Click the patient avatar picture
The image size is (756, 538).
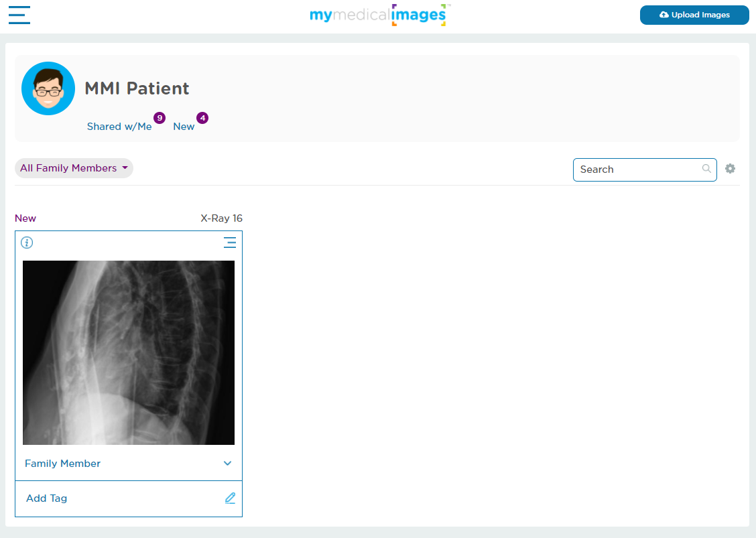(48, 88)
